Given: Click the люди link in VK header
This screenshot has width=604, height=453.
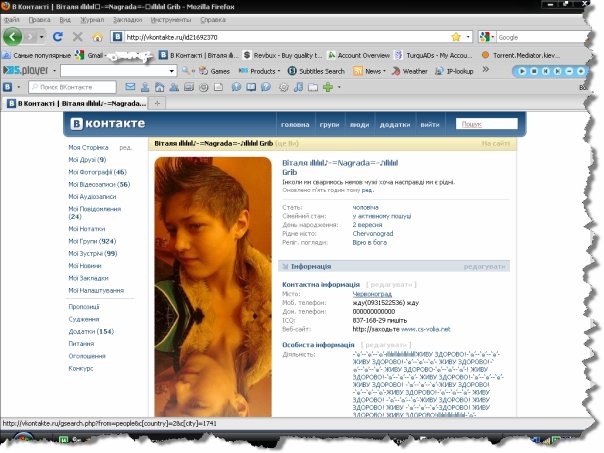Looking at the screenshot, I should pyautogui.click(x=358, y=125).
